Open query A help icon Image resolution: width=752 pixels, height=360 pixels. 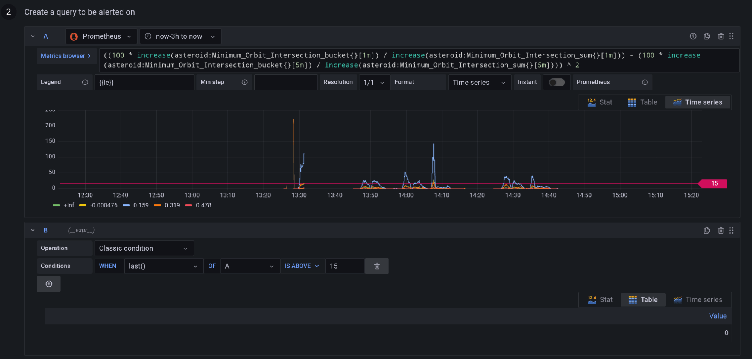click(x=693, y=36)
